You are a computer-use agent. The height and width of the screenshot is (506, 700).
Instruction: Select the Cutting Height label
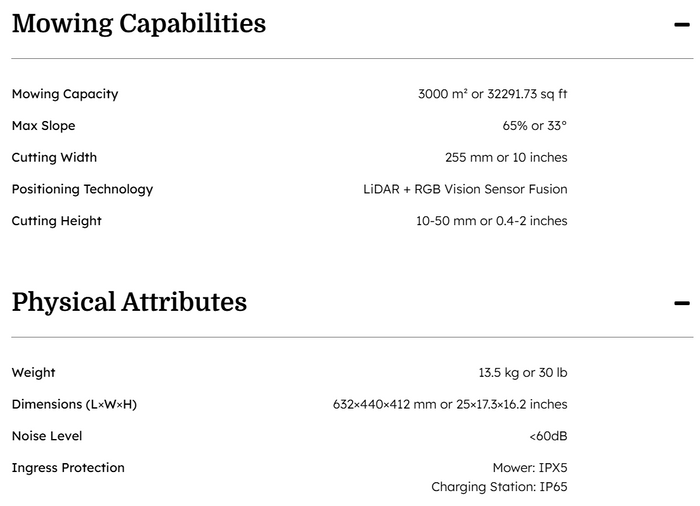[x=56, y=221]
